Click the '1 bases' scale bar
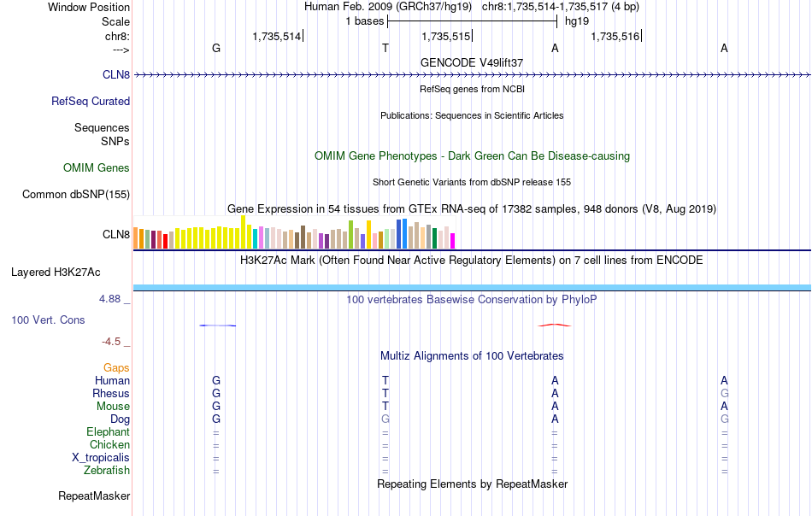Image resolution: width=812 pixels, height=516 pixels. (x=472, y=21)
